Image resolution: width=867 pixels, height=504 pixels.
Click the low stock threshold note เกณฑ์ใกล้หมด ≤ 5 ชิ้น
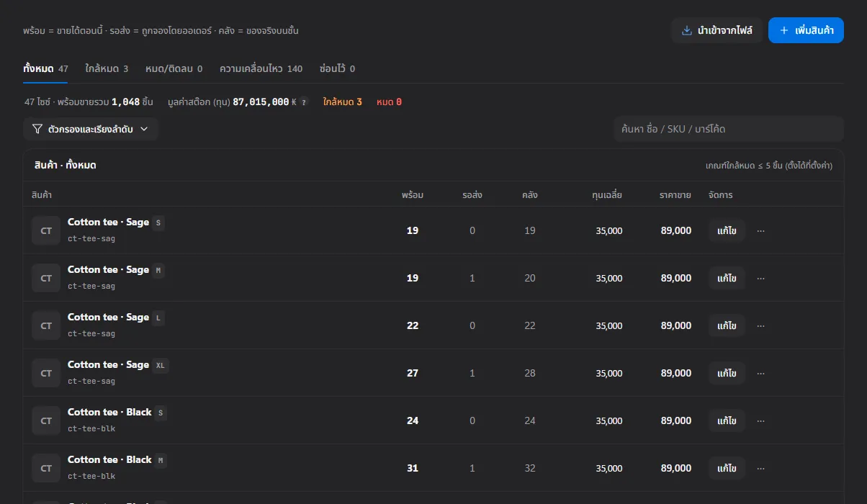point(769,166)
